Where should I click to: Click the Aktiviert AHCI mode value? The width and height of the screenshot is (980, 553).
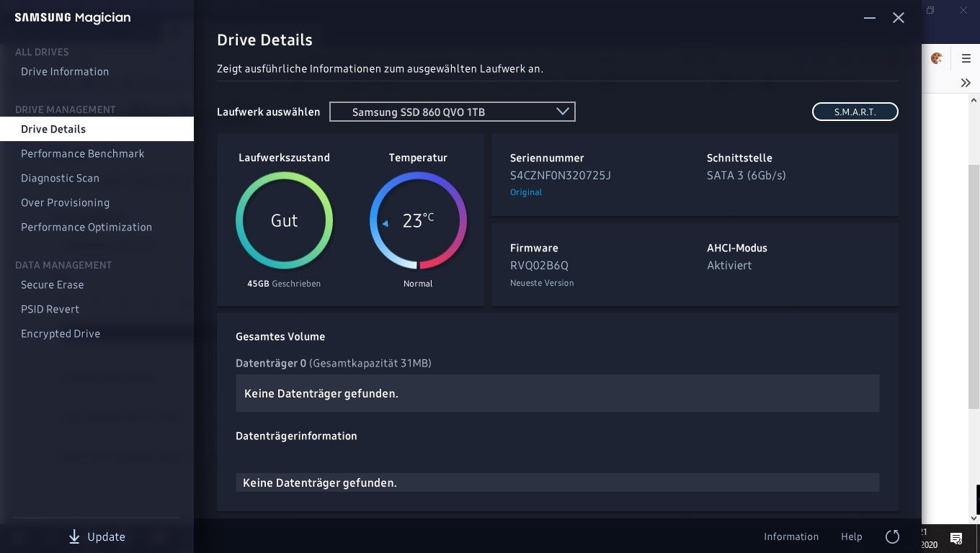[x=729, y=265]
